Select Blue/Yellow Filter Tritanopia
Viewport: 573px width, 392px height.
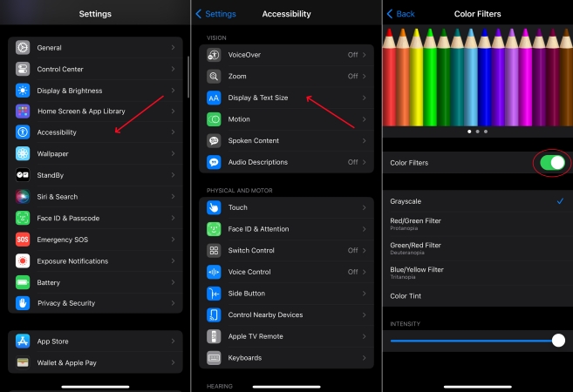[x=478, y=273]
